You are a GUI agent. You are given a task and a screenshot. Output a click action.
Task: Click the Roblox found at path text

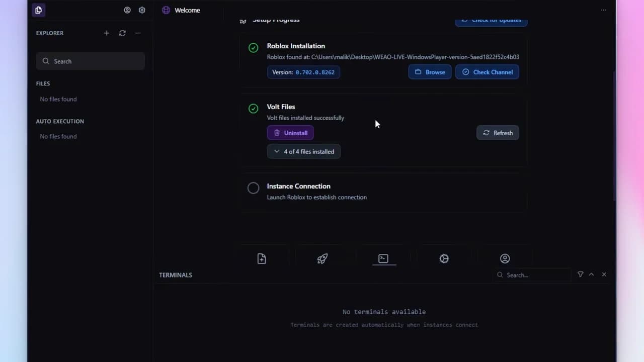pyautogui.click(x=393, y=57)
